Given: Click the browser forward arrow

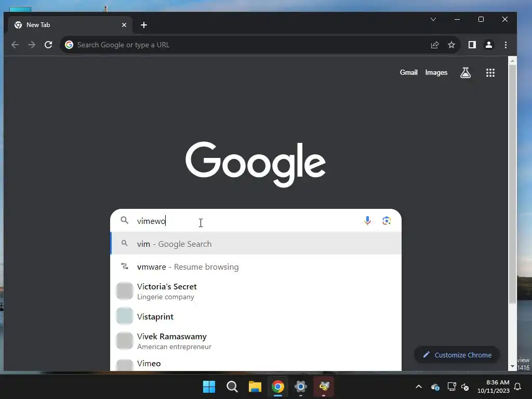Looking at the screenshot, I should pos(32,45).
